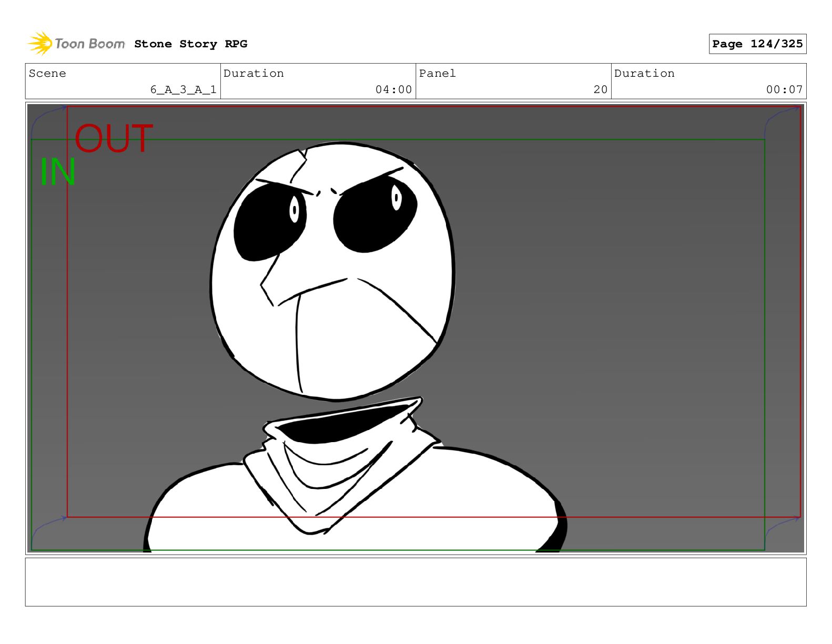Click the red 'OUT' camera frame label
Image resolution: width=832 pixels, height=644 pixels.
[x=114, y=139]
